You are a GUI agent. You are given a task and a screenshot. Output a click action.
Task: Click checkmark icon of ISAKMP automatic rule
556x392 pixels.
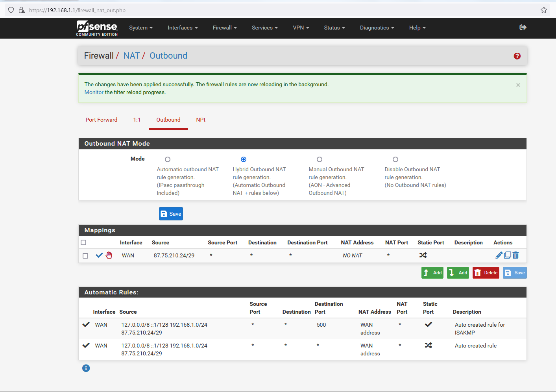[86, 325]
